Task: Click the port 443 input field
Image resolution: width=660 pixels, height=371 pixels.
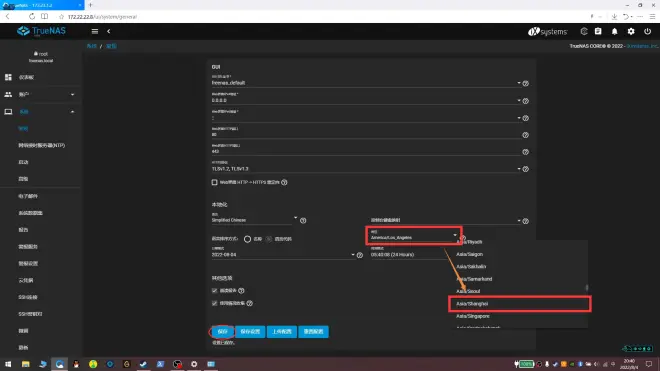Action: 365,152
